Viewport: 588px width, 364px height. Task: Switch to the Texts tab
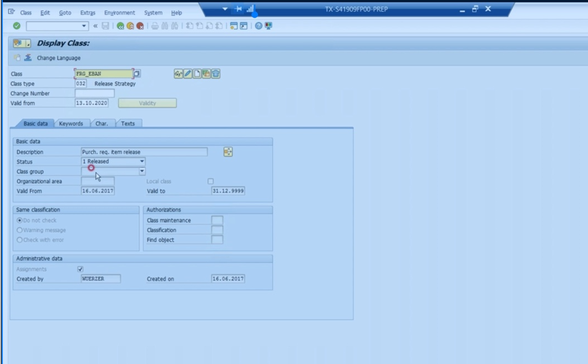click(x=128, y=123)
